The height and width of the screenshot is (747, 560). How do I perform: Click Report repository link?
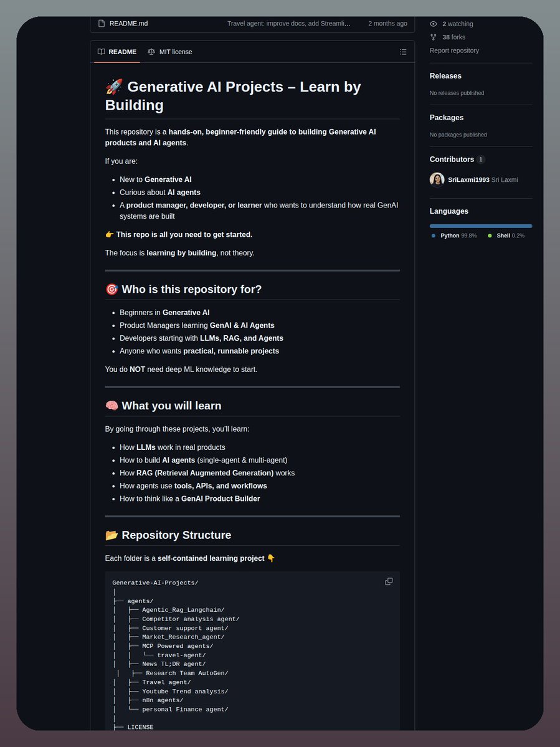click(x=454, y=50)
